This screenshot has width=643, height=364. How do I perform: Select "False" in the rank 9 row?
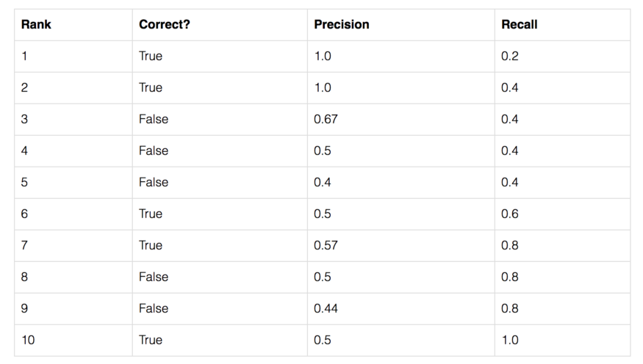(153, 308)
